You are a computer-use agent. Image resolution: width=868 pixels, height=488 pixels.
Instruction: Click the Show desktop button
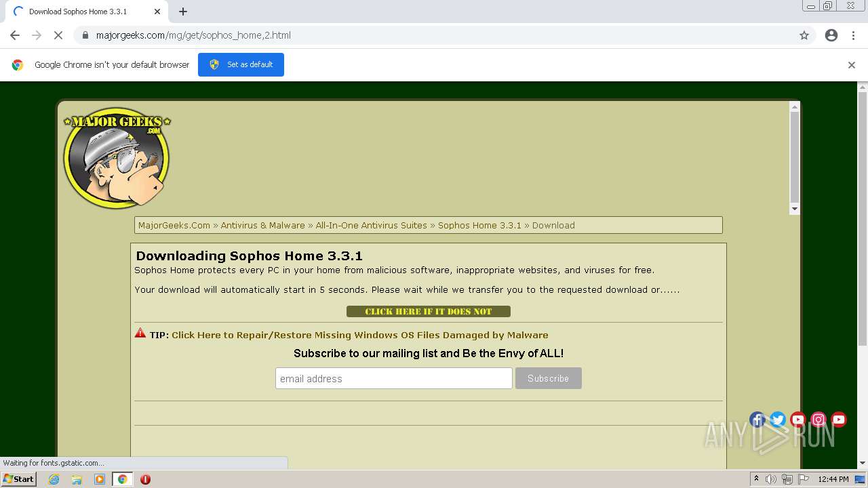coord(861,479)
